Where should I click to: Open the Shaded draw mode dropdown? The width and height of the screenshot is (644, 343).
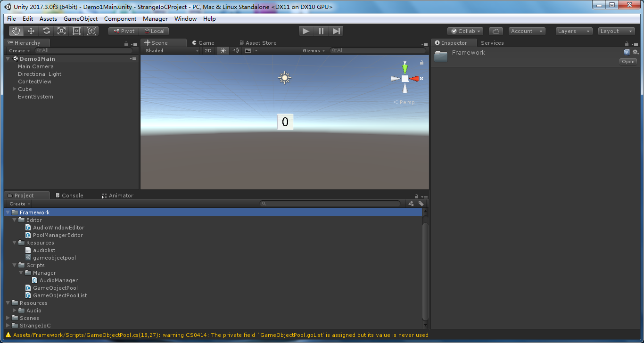coord(172,50)
